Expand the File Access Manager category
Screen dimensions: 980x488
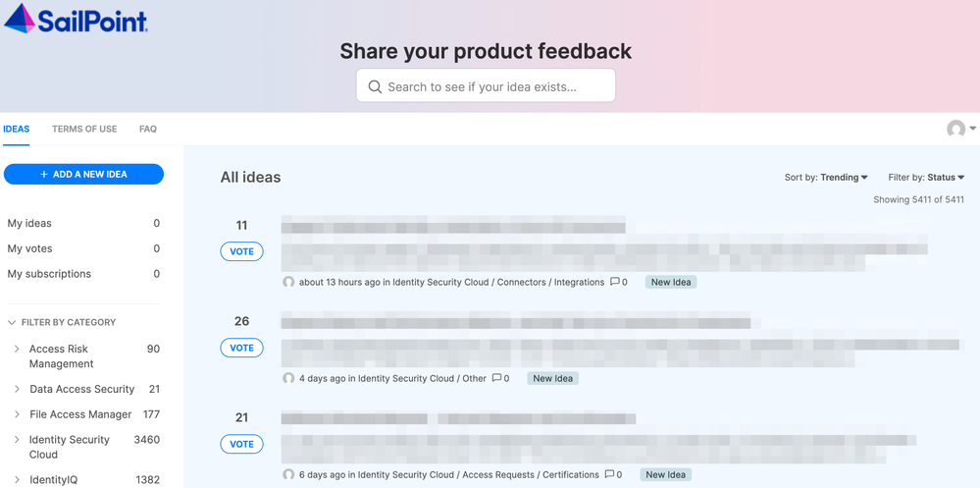(x=17, y=414)
